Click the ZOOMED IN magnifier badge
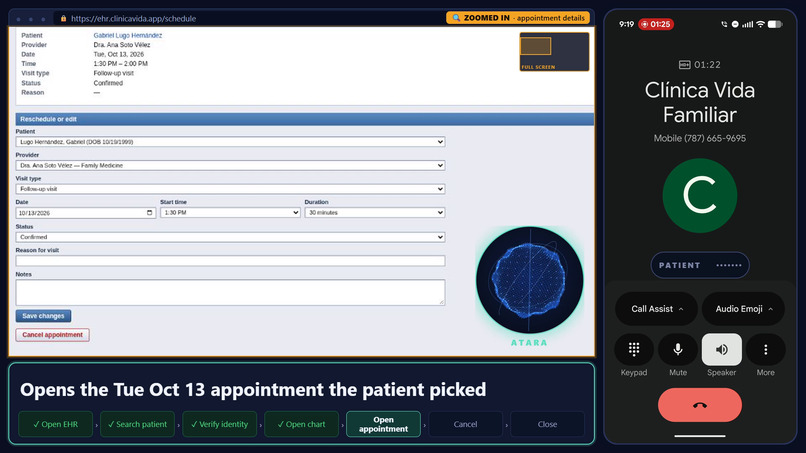Viewport: 806px width, 453px height. click(518, 18)
